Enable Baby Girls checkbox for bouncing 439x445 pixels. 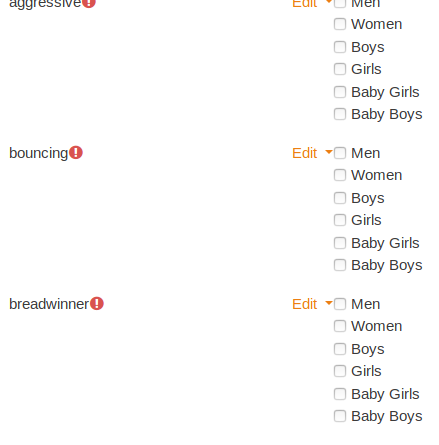click(x=340, y=243)
